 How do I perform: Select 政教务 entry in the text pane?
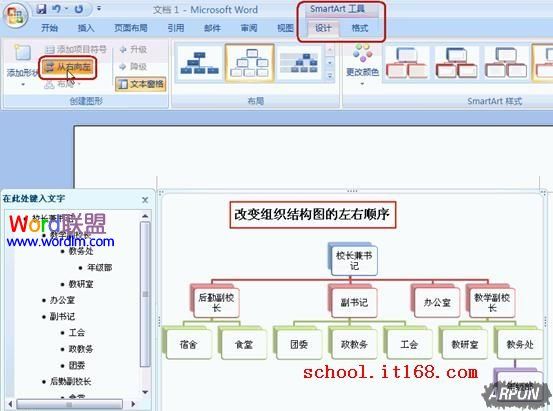81,349
